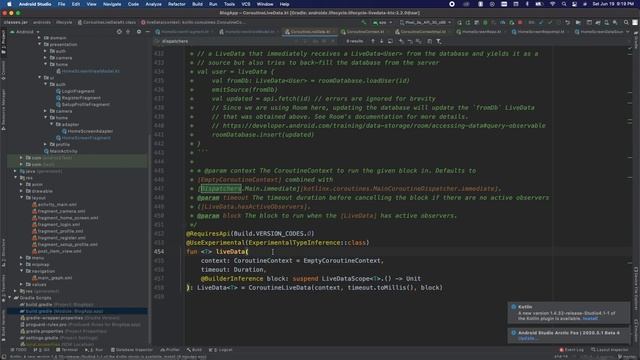
Task: Open the Project tool window side tab
Action: pyautogui.click(x=3, y=42)
